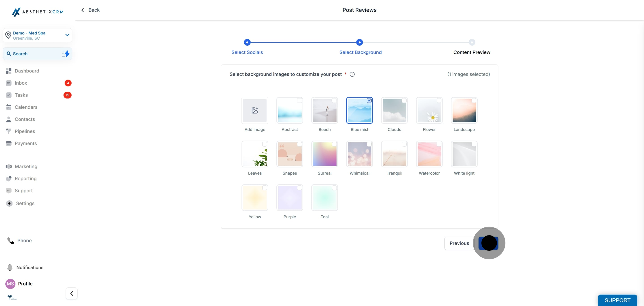Click the Calendars icon

pos(9,107)
